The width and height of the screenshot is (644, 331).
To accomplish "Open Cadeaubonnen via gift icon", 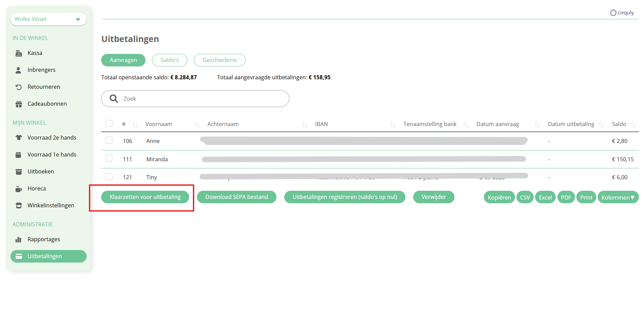I will (19, 104).
